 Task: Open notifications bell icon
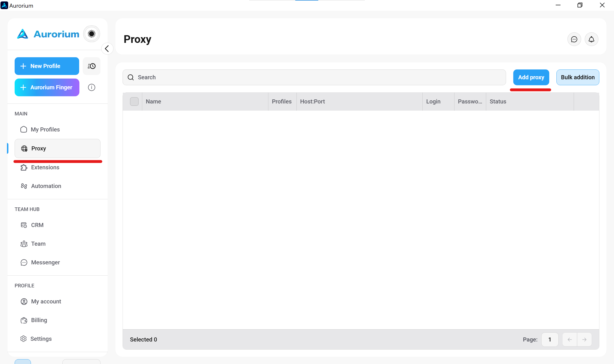coord(591,39)
